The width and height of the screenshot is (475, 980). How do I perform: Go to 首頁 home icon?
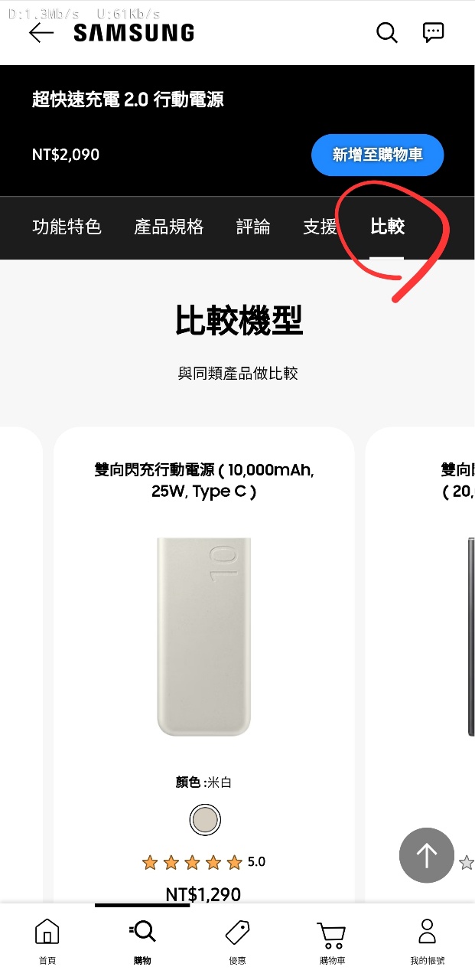point(47,932)
